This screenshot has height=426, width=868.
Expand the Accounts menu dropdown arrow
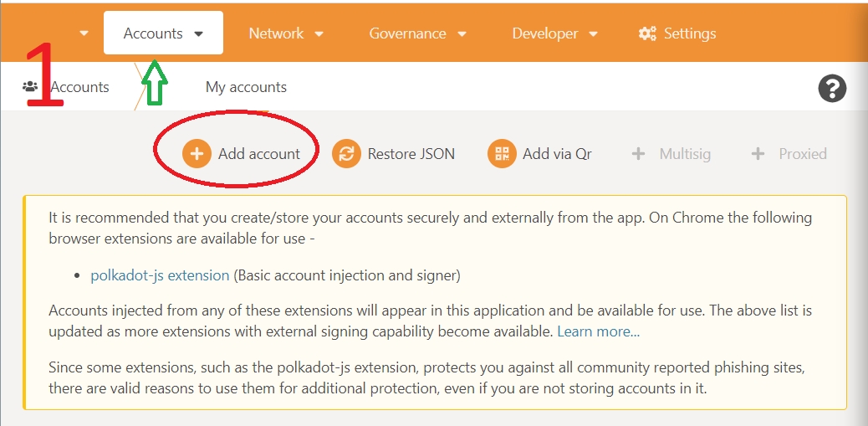point(199,34)
